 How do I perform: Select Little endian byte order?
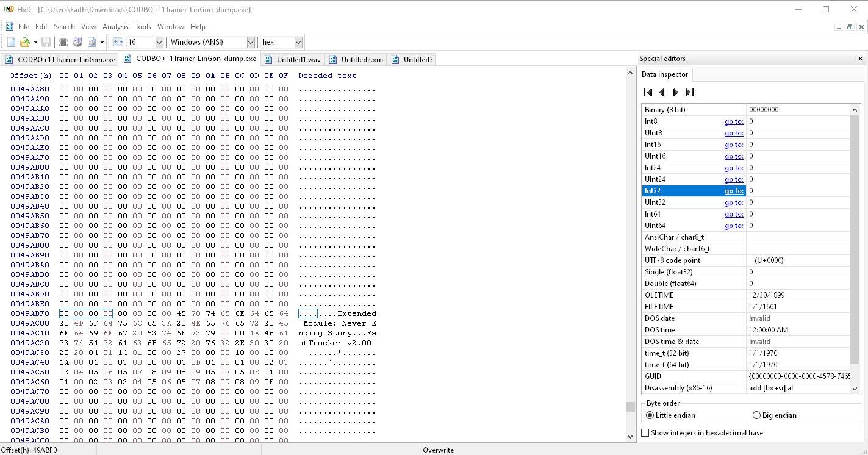click(670, 415)
